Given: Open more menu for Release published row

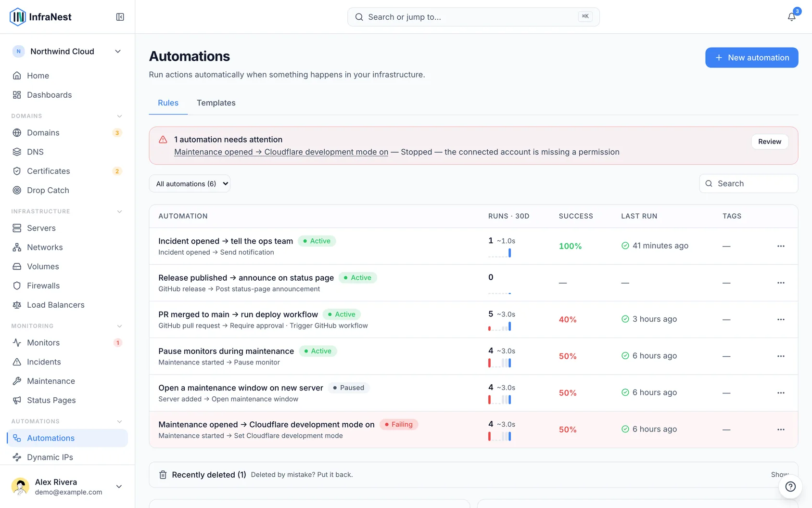Looking at the screenshot, I should [x=781, y=283].
